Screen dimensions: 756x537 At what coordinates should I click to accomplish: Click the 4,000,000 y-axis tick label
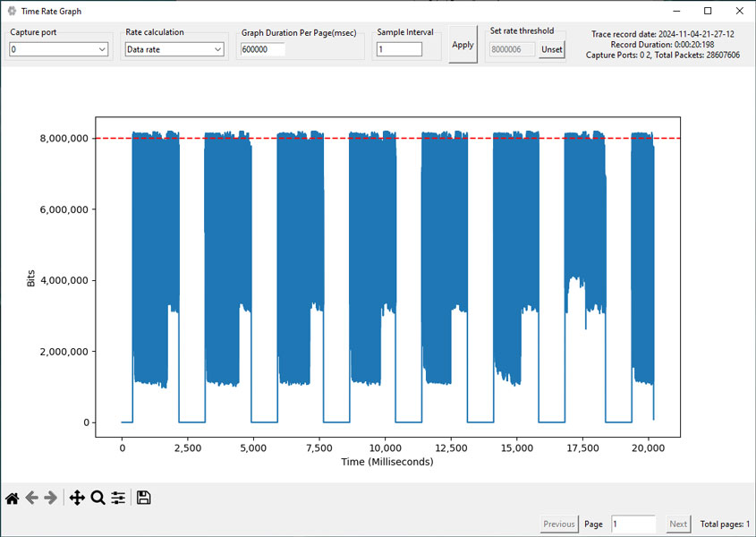(x=64, y=280)
